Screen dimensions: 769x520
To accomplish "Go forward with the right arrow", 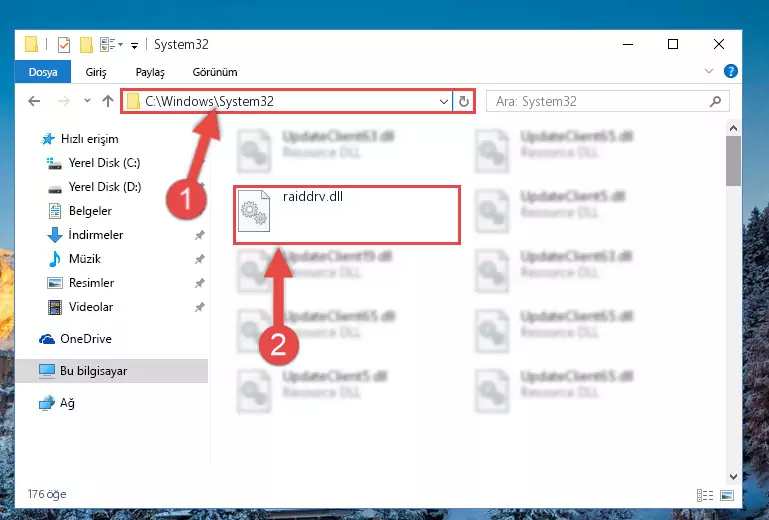I will pyautogui.click(x=63, y=101).
